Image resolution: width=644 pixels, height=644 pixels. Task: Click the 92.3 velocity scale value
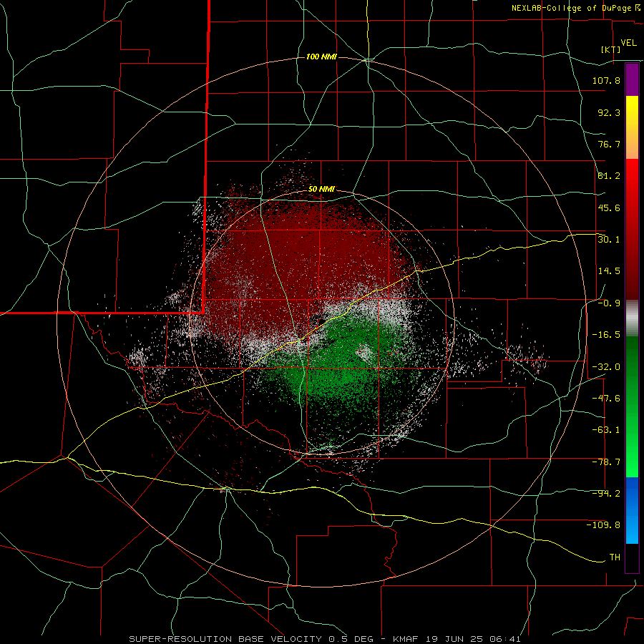[x=609, y=112]
